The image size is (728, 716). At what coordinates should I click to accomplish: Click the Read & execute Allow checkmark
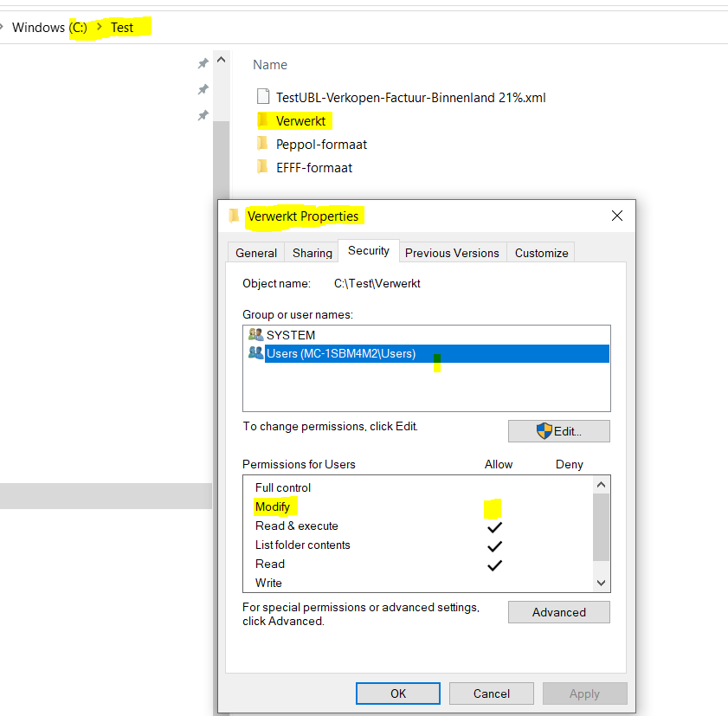pyautogui.click(x=494, y=526)
